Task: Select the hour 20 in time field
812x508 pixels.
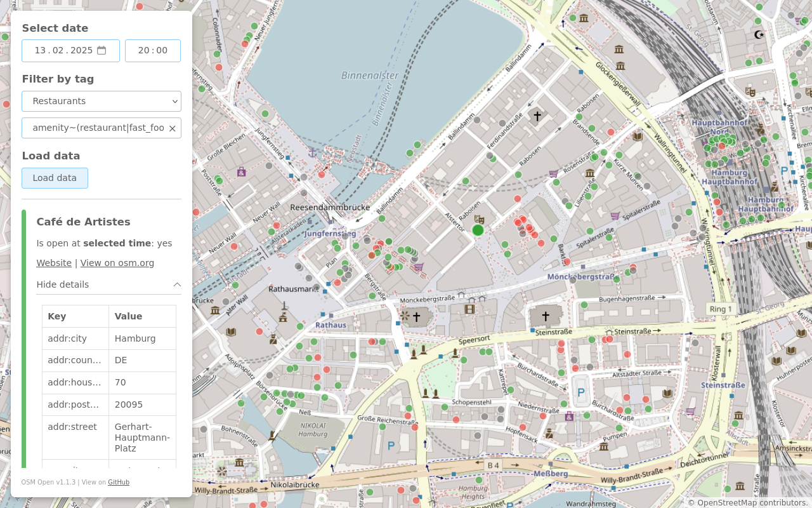Action: tap(144, 50)
